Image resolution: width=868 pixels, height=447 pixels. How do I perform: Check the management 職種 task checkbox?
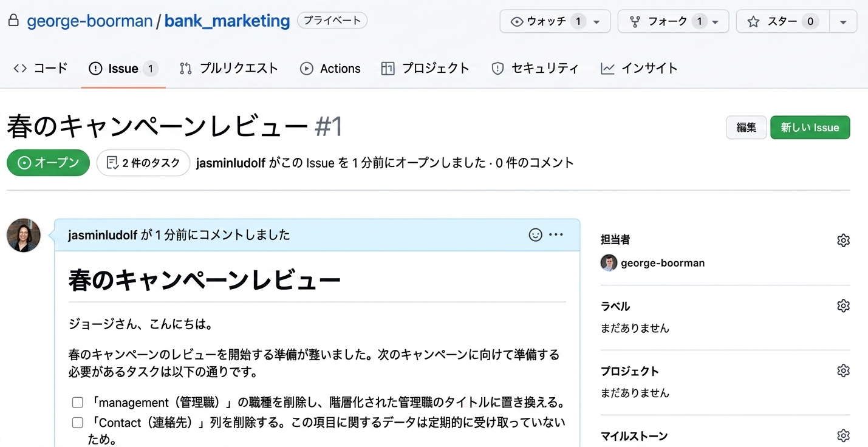coord(78,403)
